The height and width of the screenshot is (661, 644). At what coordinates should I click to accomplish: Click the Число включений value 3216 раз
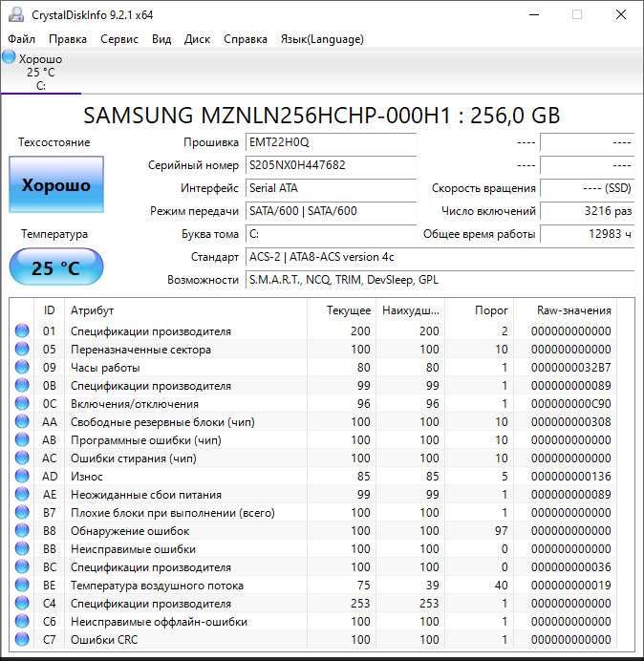(587, 211)
